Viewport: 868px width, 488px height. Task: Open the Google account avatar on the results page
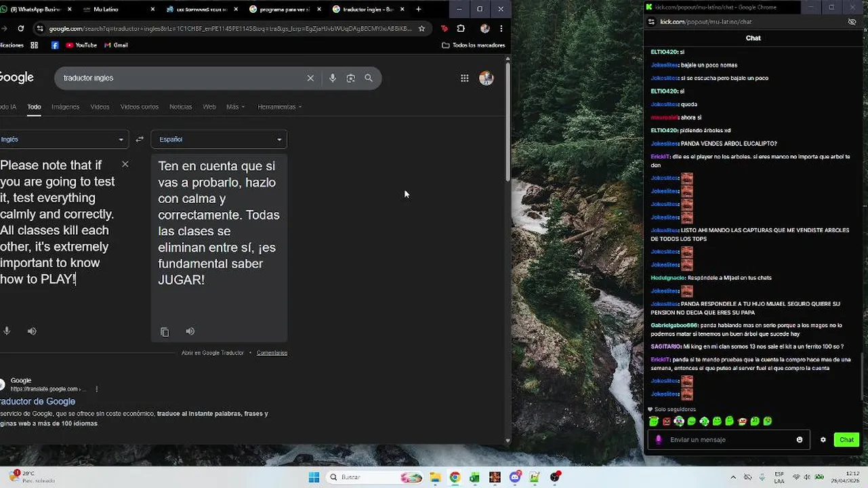(x=486, y=78)
